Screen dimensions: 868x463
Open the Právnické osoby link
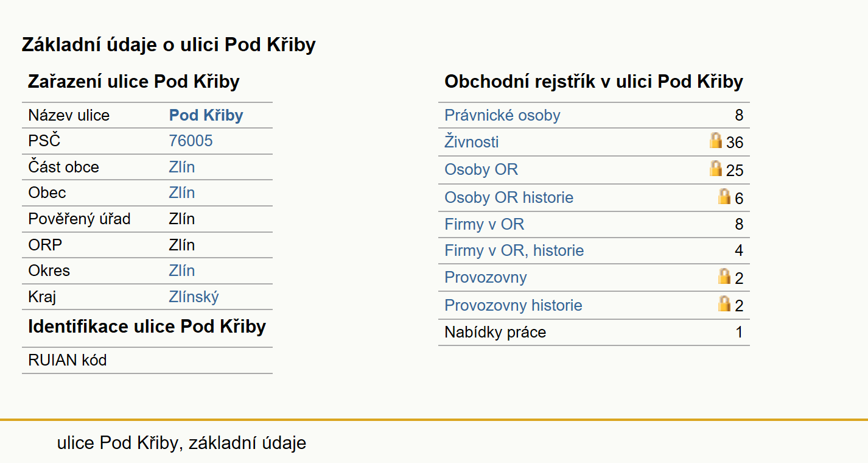[502, 115]
